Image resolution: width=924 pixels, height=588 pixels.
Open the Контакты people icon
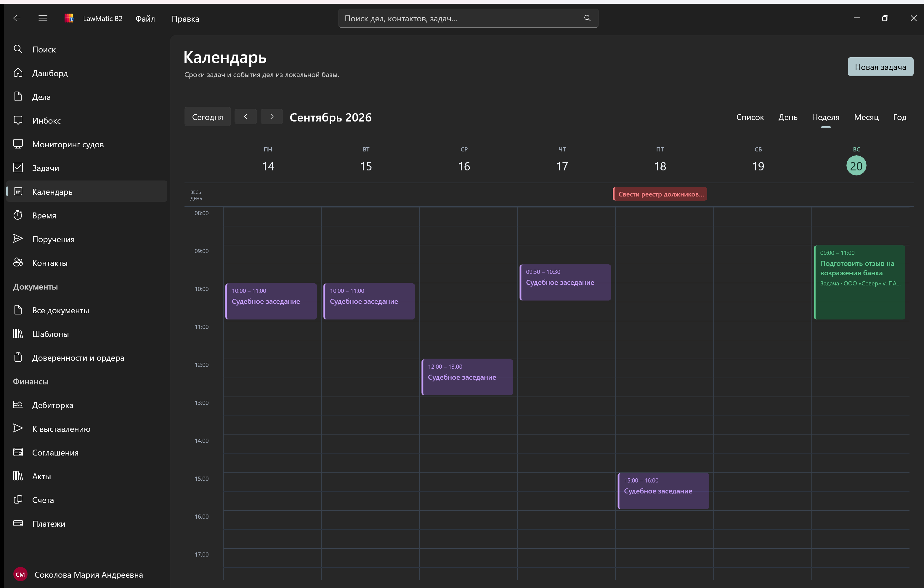click(18, 263)
